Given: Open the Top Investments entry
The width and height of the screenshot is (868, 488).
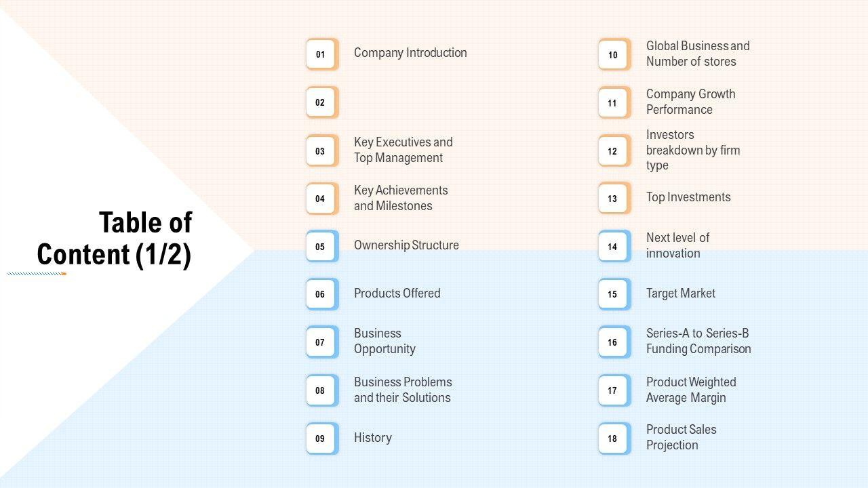Looking at the screenshot, I should [x=688, y=197].
